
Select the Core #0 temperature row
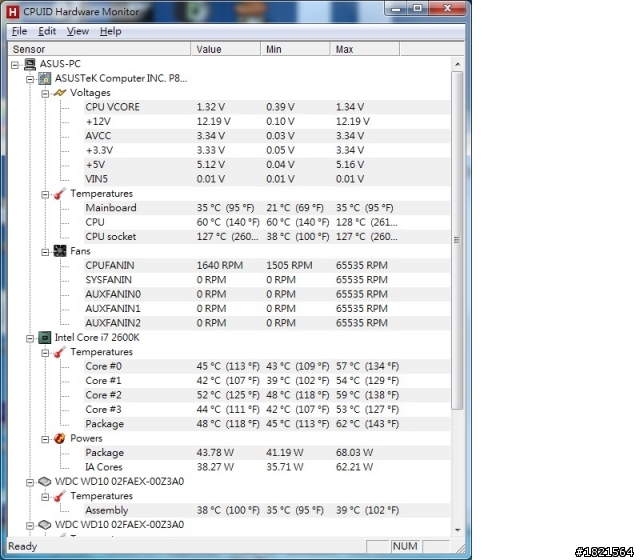tap(267, 366)
